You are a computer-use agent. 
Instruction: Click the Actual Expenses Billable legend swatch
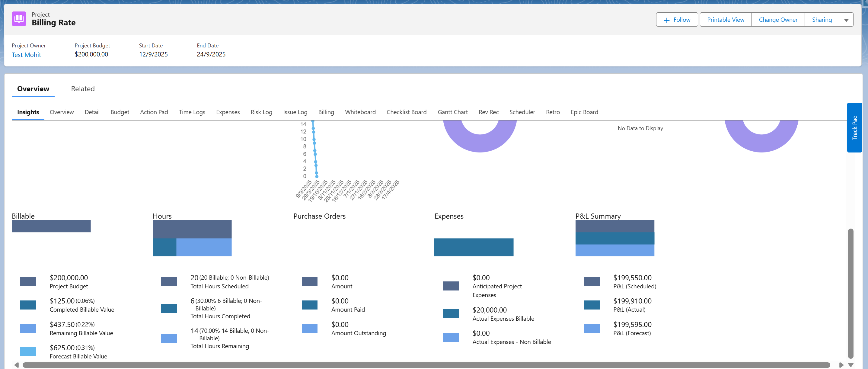451,314
